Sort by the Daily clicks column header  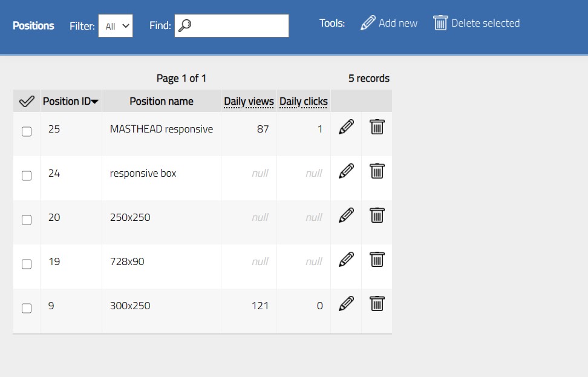tap(304, 100)
